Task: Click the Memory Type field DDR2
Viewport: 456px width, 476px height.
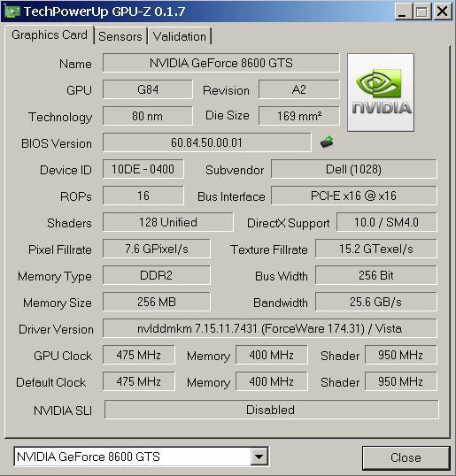Action: 157,275
